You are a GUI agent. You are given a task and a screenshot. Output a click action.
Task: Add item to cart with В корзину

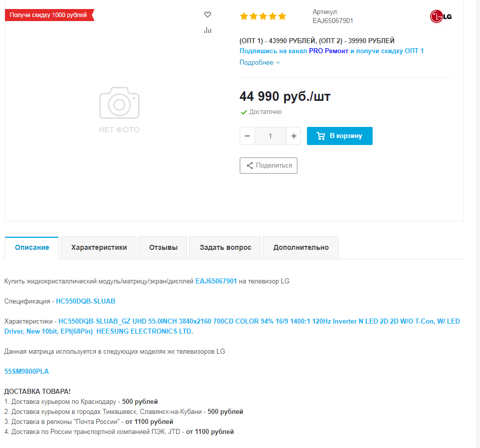340,136
